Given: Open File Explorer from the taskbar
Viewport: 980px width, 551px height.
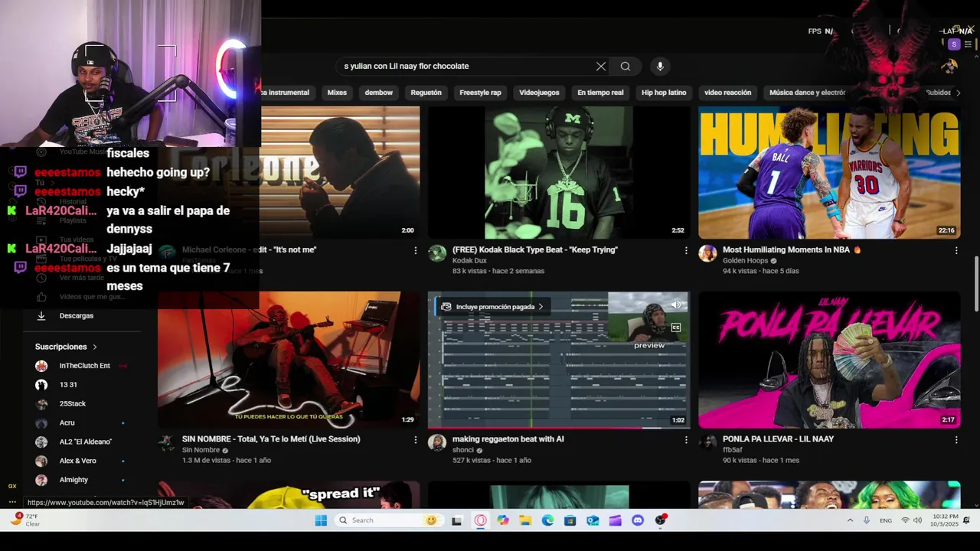Looking at the screenshot, I should tap(525, 520).
